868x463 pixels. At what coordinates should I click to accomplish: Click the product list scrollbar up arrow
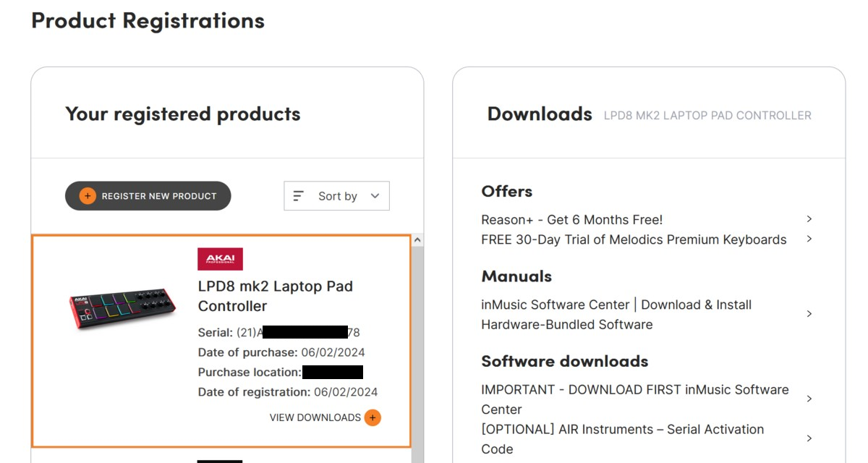pos(417,240)
